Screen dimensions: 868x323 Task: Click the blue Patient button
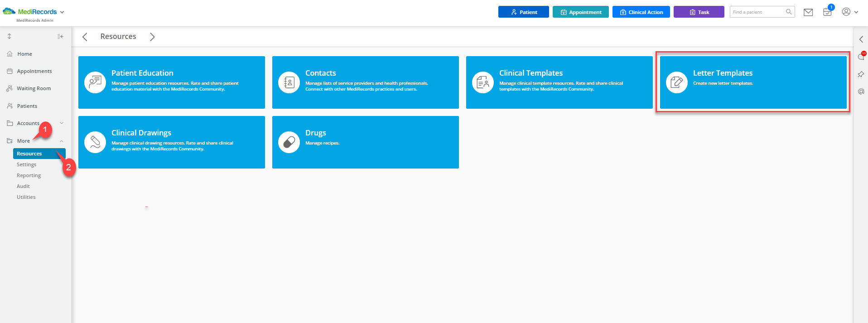(523, 12)
